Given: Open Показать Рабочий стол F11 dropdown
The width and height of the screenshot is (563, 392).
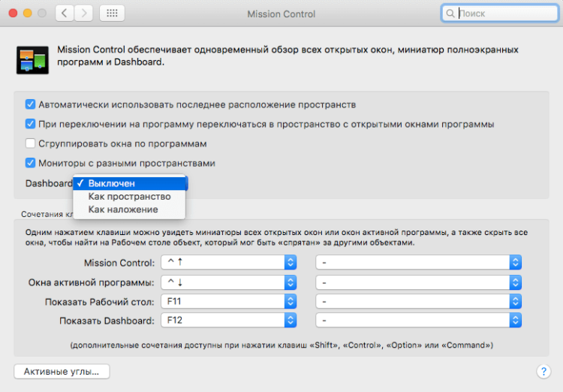Looking at the screenshot, I should [x=229, y=301].
